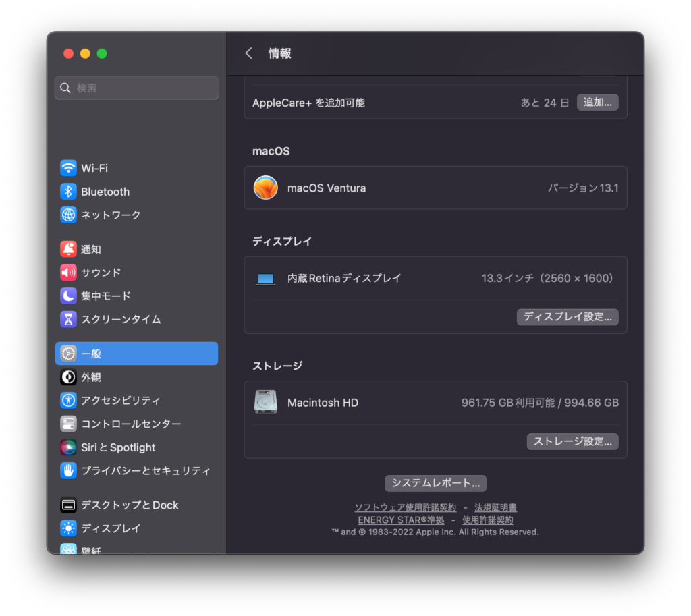Select the コントロールセンター icon
The image size is (691, 616).
pos(68,424)
